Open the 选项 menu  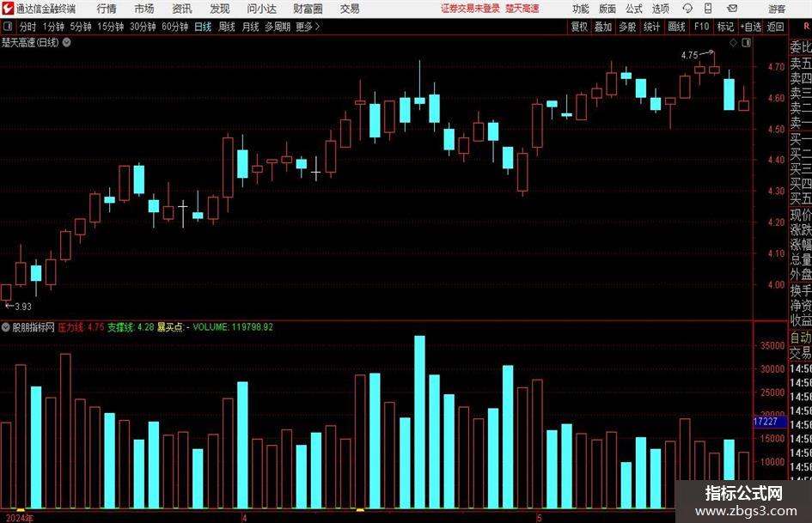click(x=660, y=9)
